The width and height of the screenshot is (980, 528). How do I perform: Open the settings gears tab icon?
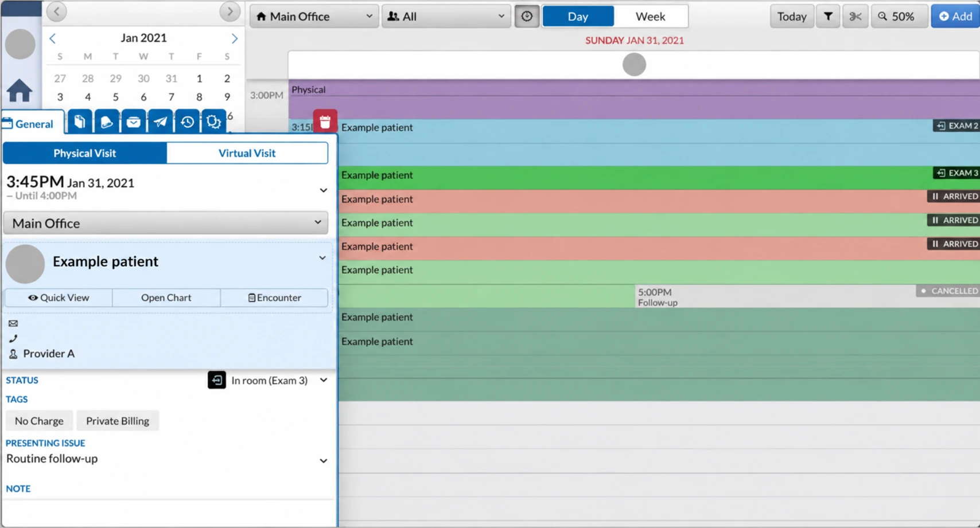pos(213,122)
